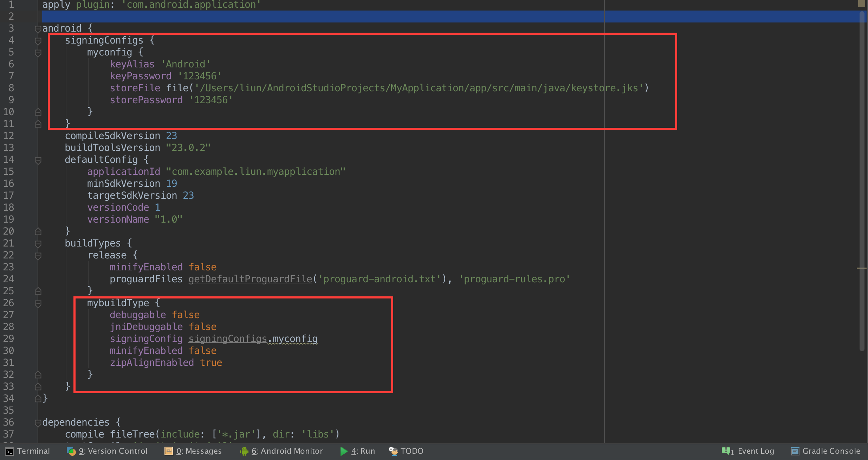868x460 pixels.
Task: Open the Gradle Console icon
Action: point(795,451)
